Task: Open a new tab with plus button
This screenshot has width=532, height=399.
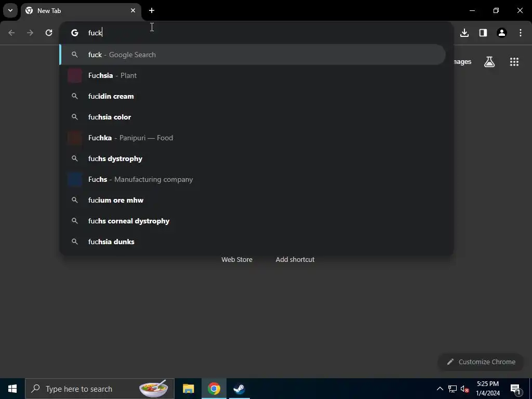Action: click(152, 10)
